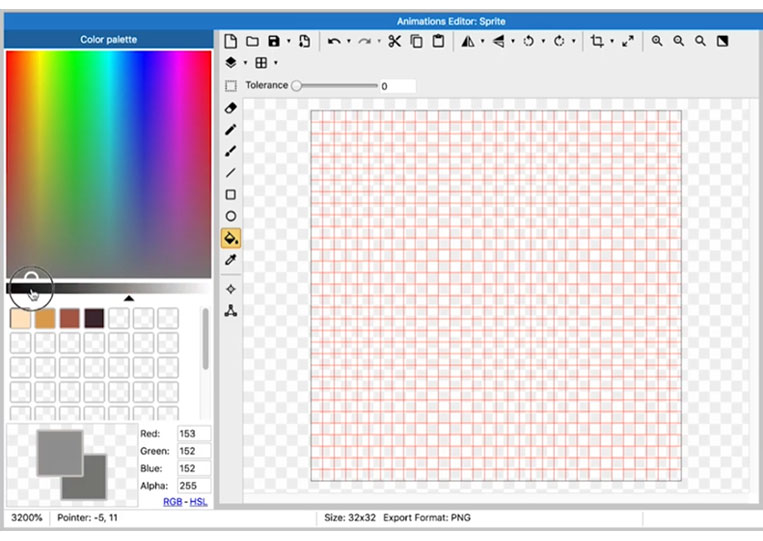
Task: Save the sprite with floppy icon
Action: tap(274, 41)
